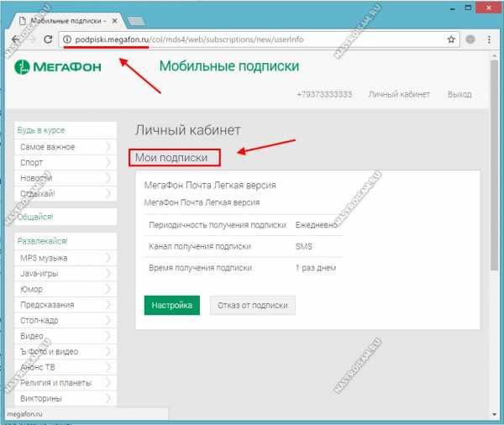Screen dimensions: 504x425
Task: Click the Выход logout link
Action: click(x=459, y=95)
